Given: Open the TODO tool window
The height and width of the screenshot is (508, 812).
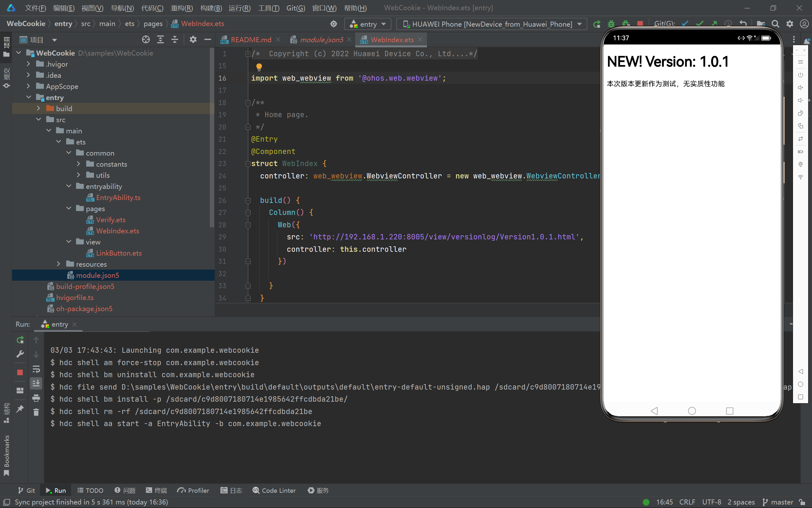Looking at the screenshot, I should 90,491.
